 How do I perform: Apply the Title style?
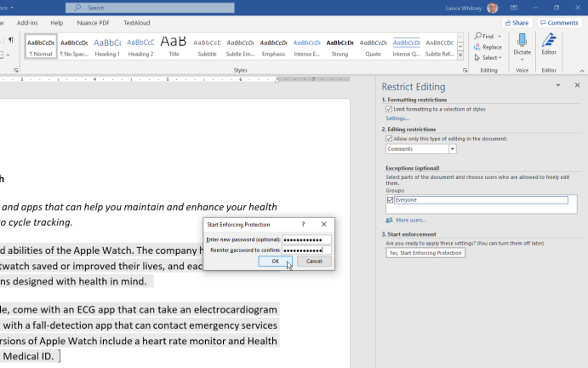point(174,47)
